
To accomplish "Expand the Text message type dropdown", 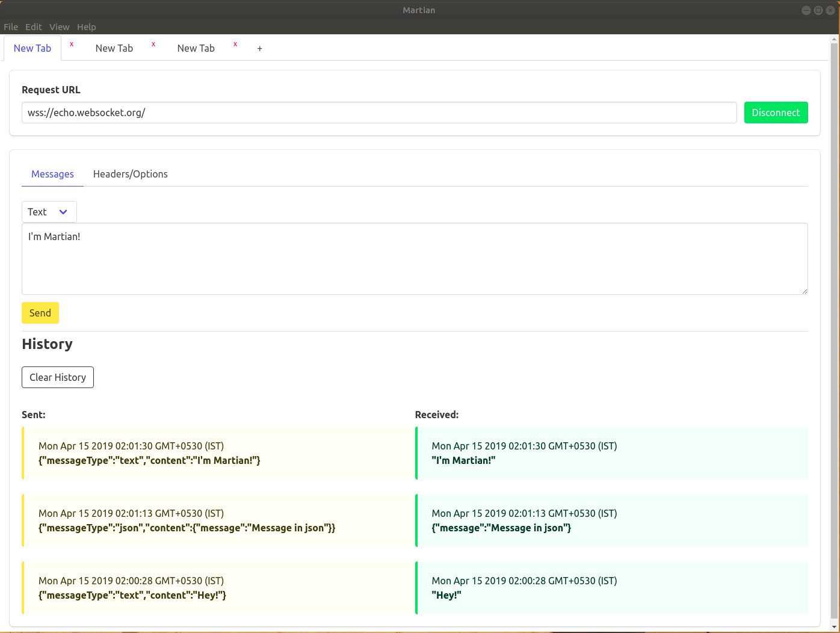I will pyautogui.click(x=49, y=212).
